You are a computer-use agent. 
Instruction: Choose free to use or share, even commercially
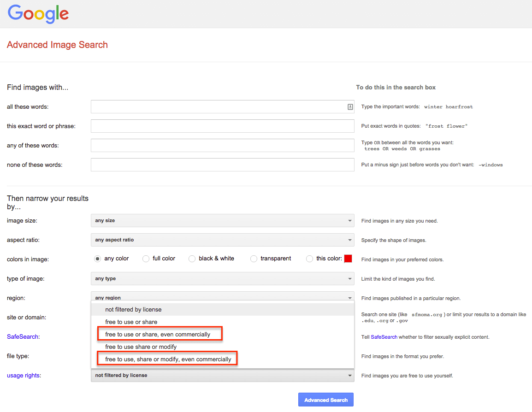[x=223, y=335]
